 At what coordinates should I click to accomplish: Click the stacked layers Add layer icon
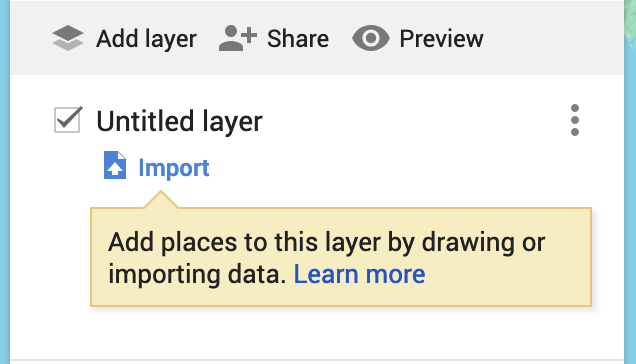(68, 38)
